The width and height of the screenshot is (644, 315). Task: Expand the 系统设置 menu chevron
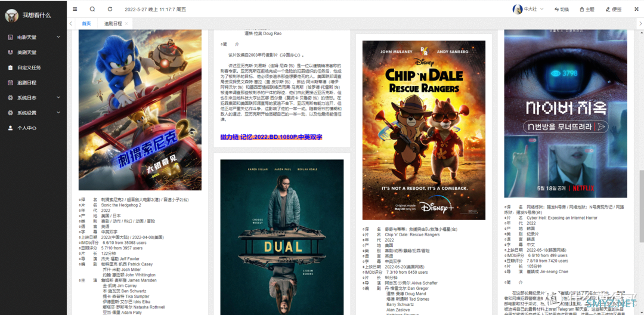[x=58, y=113]
